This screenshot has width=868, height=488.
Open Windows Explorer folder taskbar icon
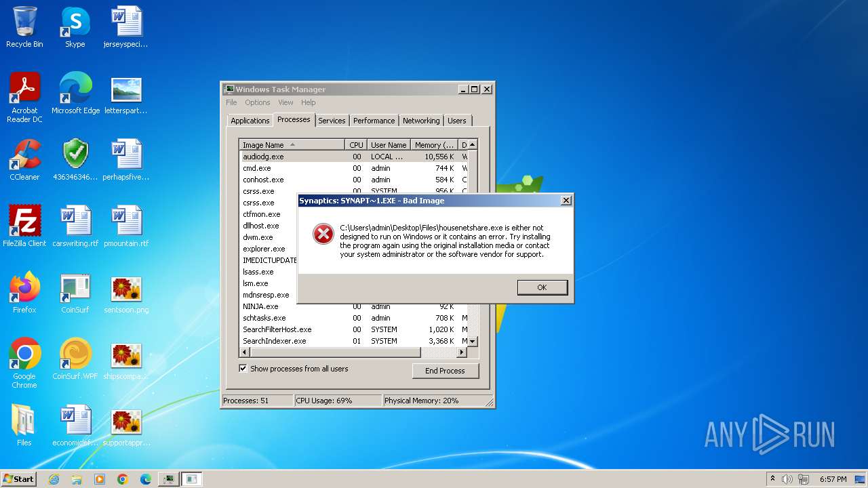tap(77, 479)
